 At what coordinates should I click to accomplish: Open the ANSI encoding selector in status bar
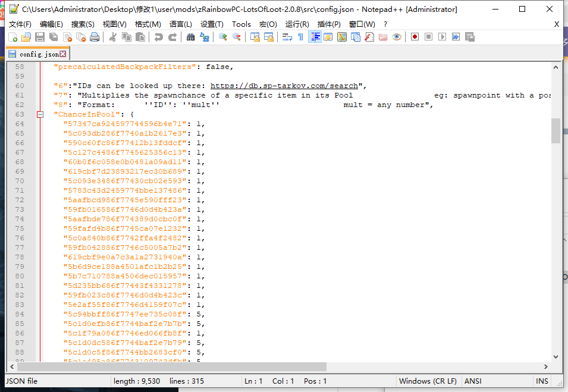click(x=473, y=381)
